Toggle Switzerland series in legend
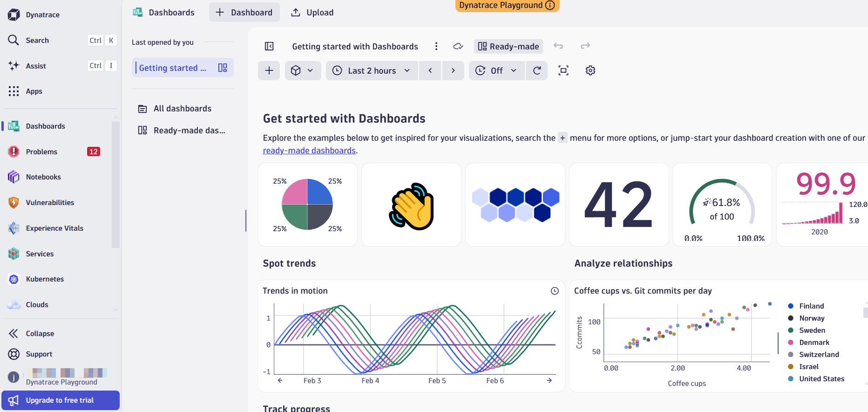This screenshot has height=412, width=868. [x=814, y=355]
